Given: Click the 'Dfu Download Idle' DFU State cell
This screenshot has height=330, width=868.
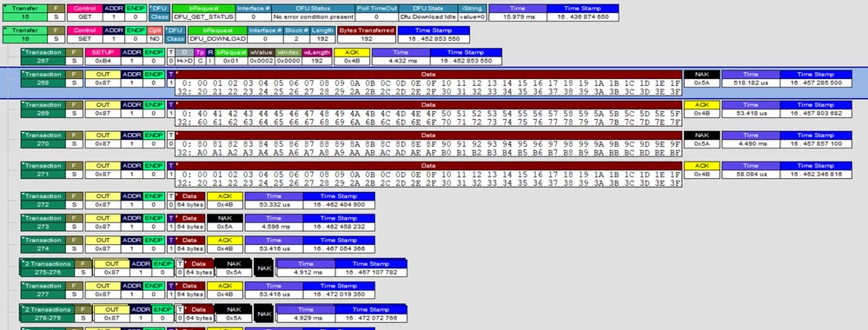Looking at the screenshot, I should pos(427,17).
